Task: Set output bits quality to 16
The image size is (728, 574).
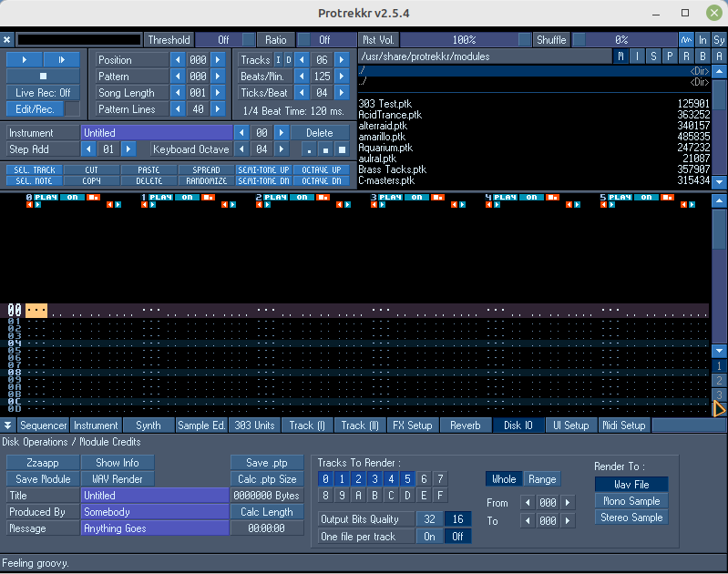Action: (457, 518)
